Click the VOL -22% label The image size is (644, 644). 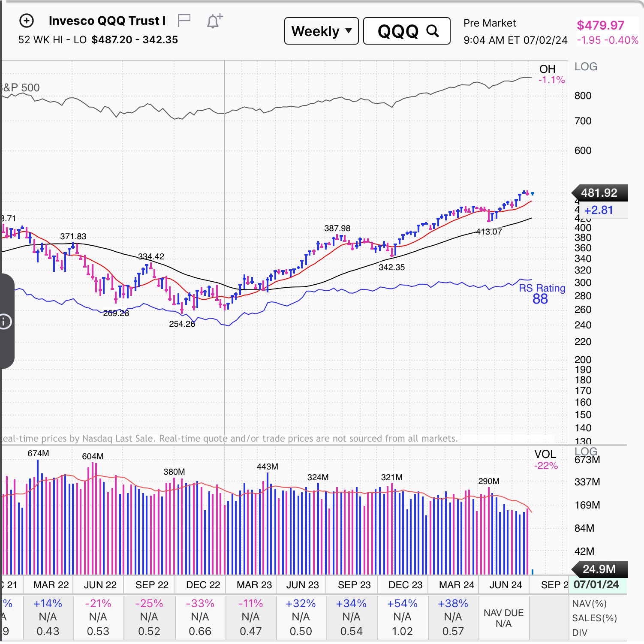545,460
